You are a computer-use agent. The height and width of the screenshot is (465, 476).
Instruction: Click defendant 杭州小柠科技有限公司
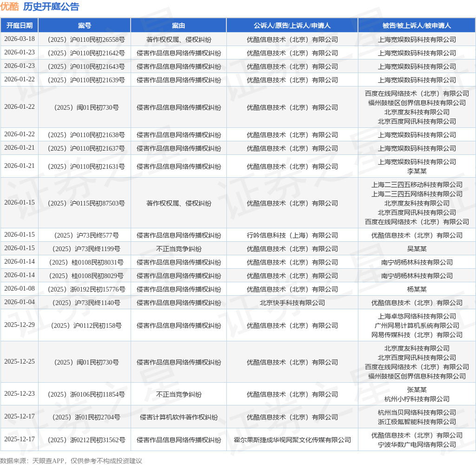click(417, 399)
